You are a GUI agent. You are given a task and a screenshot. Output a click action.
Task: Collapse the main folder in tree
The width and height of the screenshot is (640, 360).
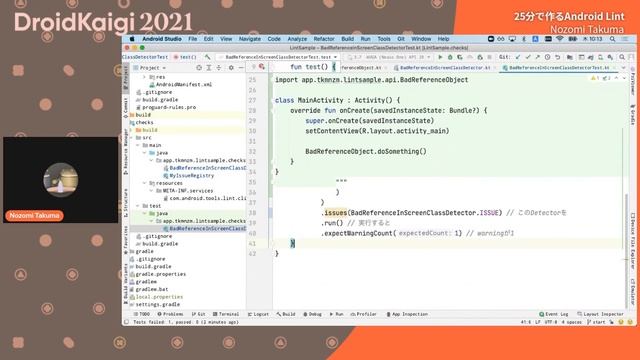click(x=138, y=145)
